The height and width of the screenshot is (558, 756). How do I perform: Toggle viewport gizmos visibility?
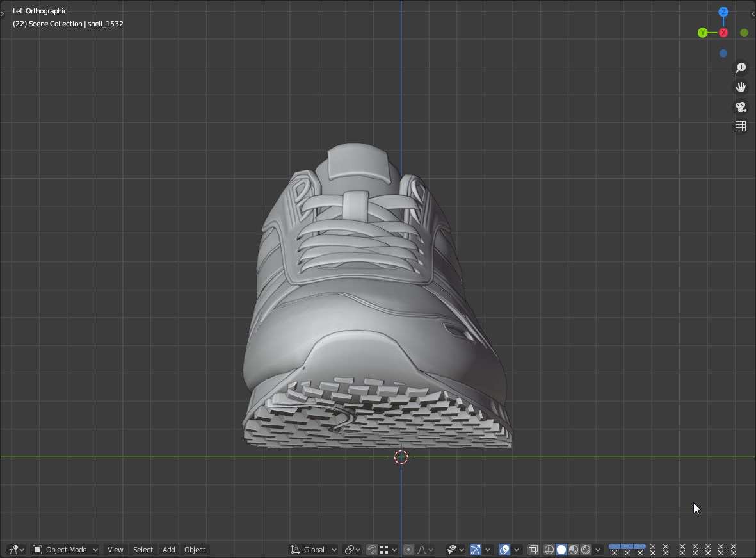point(476,550)
